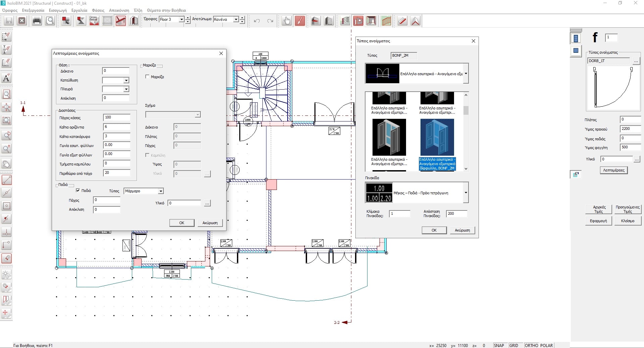Click the Αρχικές Τιμές button
This screenshot has width=644, height=348.
click(x=599, y=209)
